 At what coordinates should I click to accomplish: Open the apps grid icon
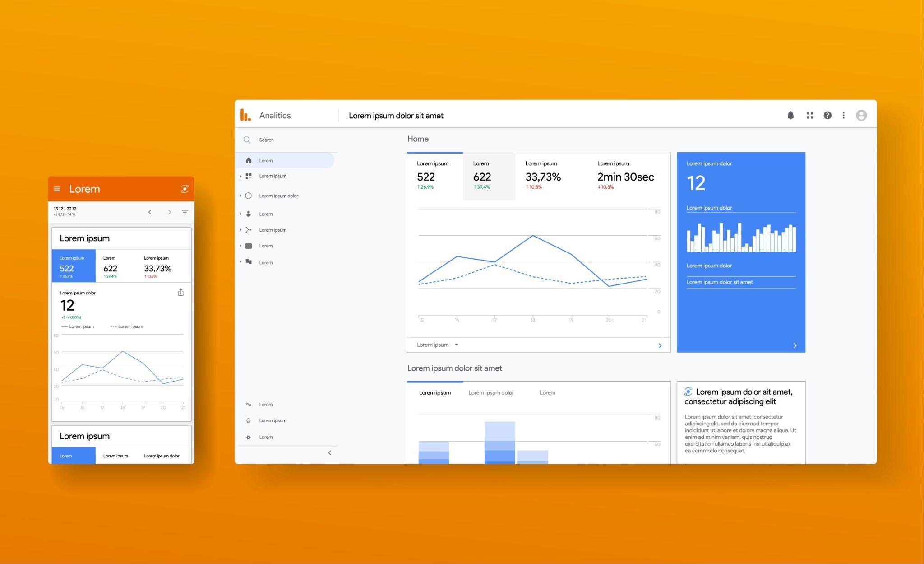810,116
